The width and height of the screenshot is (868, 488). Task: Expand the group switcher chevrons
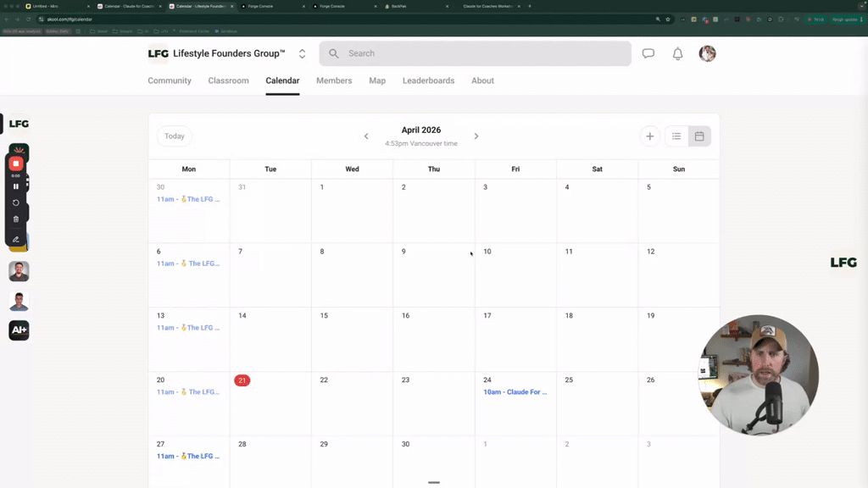[303, 53]
